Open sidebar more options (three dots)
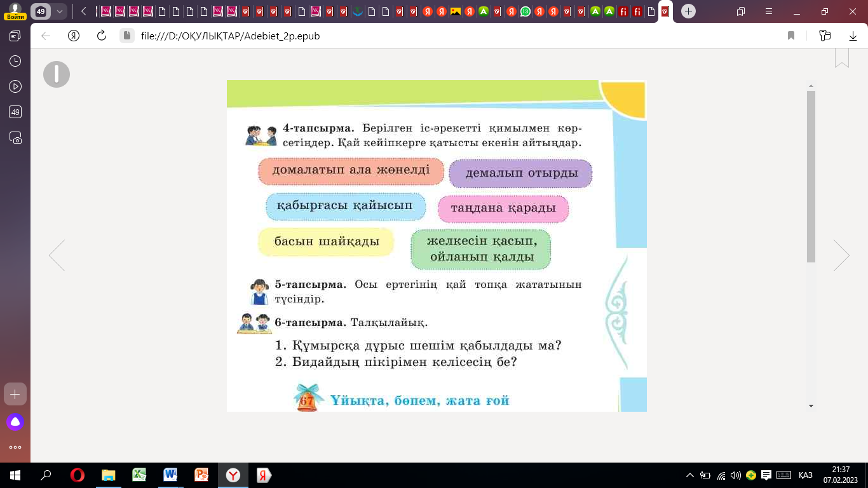 point(15,447)
